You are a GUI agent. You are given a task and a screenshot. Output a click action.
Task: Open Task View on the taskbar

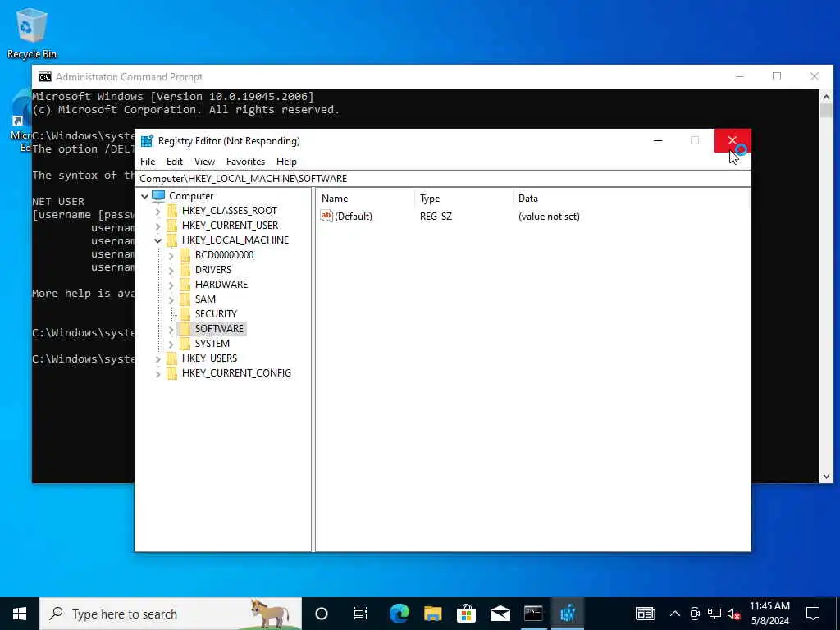361,614
